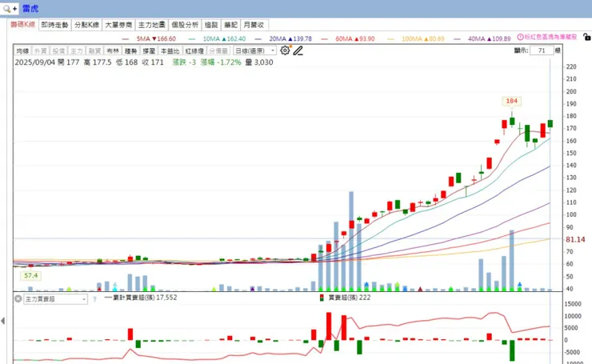Open 主力買賣超 indicator dropdown
592x364 pixels.
click(x=55, y=299)
